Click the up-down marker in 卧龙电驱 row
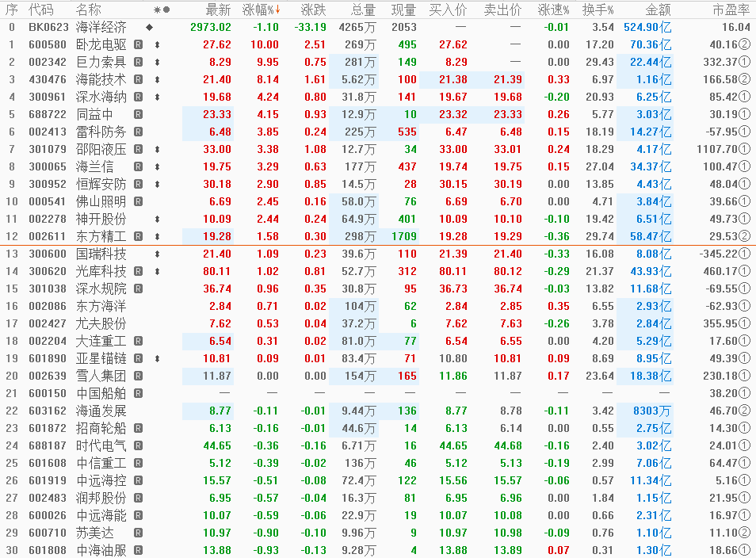Screen dimensions: 756x558 point(157,45)
